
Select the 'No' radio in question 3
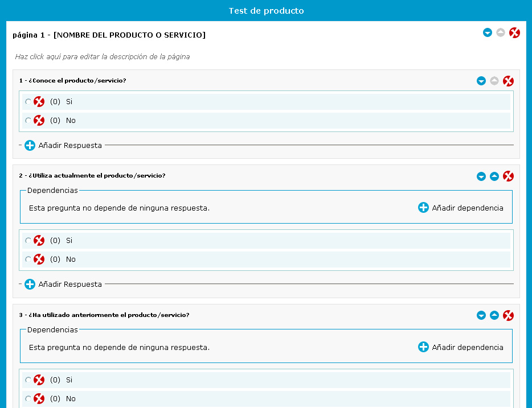pyautogui.click(x=28, y=398)
